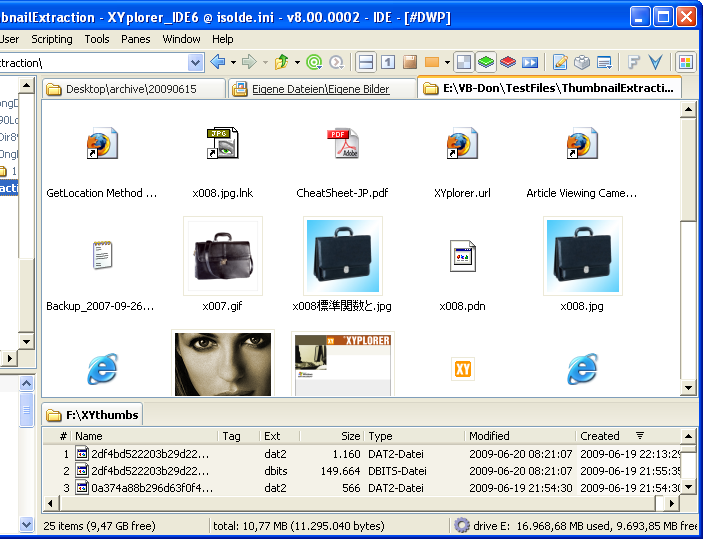Select the x007.gif briefcase thumbnail
This screenshot has height=539, width=703.
[223, 256]
